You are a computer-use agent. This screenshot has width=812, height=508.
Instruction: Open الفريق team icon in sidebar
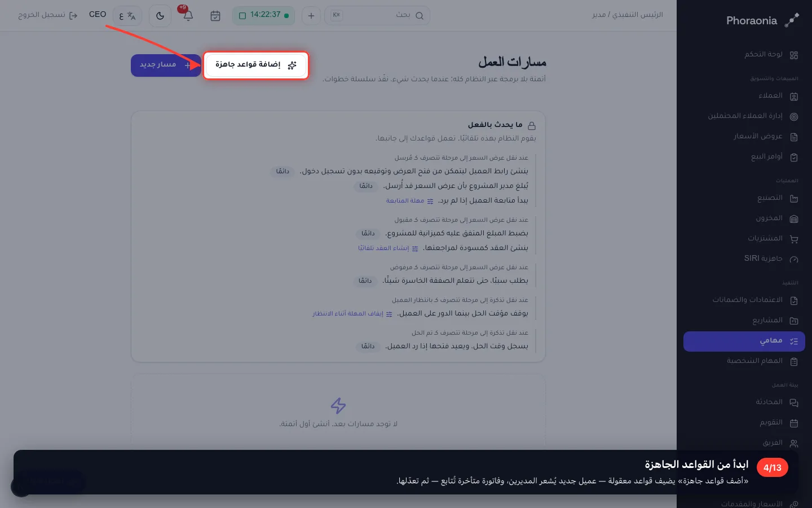pos(794,443)
